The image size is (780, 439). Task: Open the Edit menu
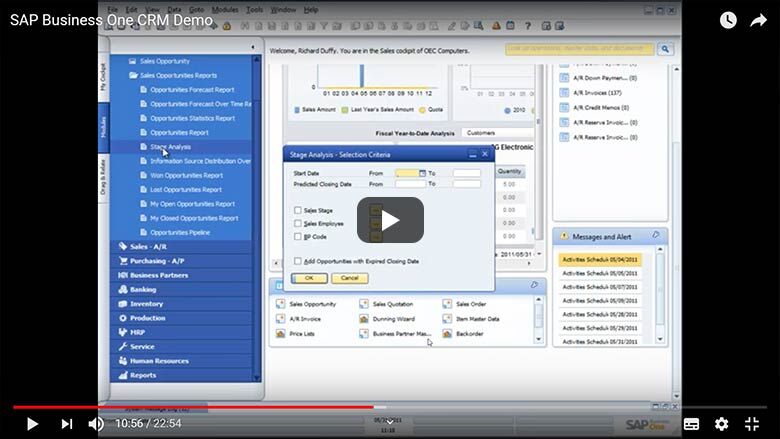tap(131, 9)
